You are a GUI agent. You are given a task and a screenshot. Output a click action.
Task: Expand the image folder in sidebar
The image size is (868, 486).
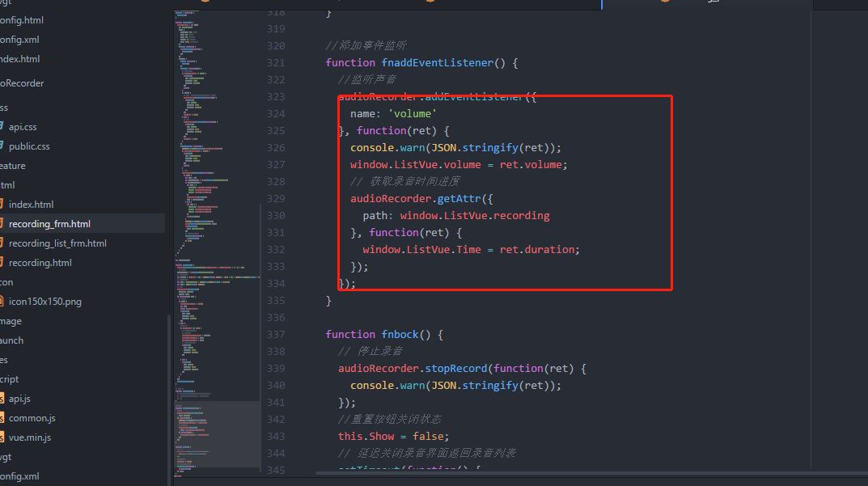11,321
